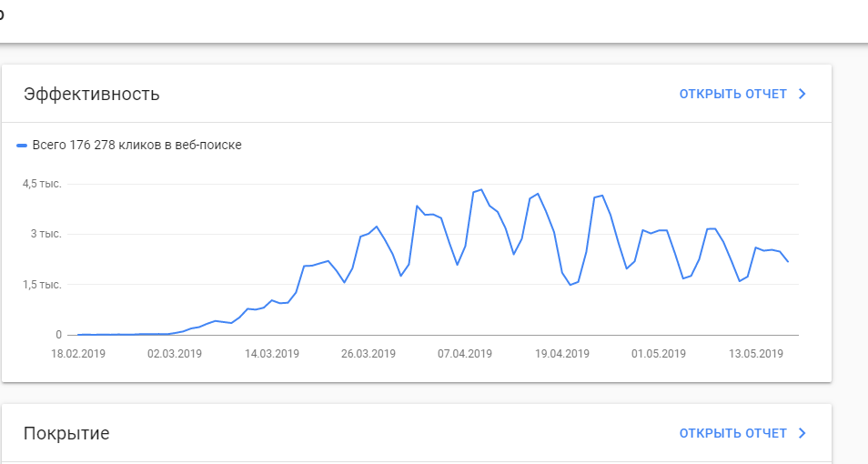Select the 19.04.2019 date label on chart axis
Viewport: 868px width, 464px height.
point(562,354)
